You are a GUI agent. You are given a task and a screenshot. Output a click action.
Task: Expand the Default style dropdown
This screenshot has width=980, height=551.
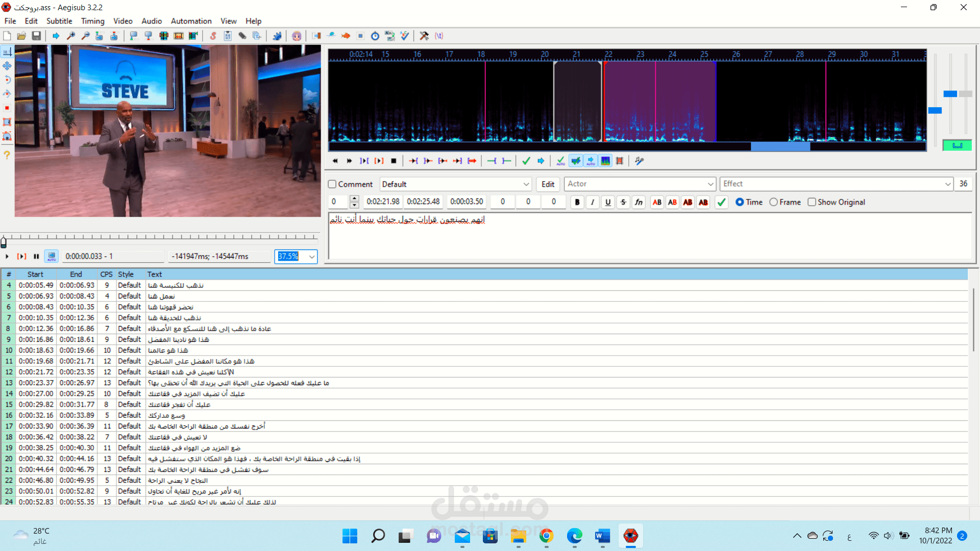tap(526, 184)
